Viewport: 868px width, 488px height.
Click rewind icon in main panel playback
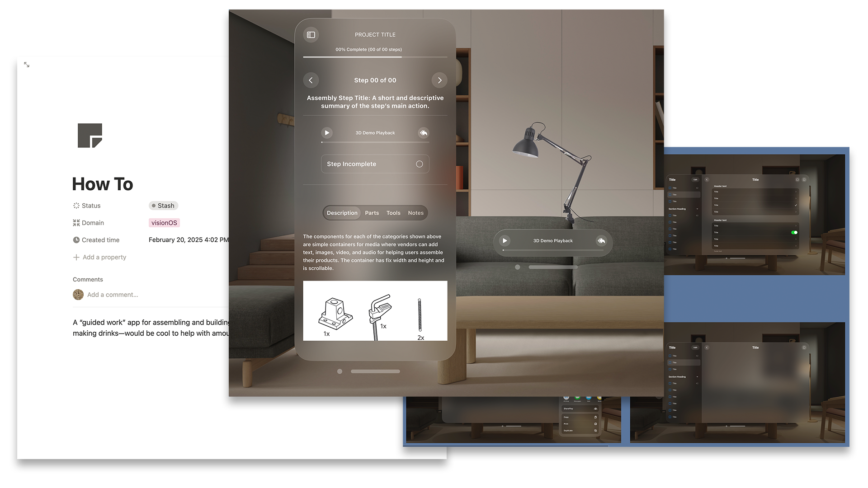[x=424, y=133]
